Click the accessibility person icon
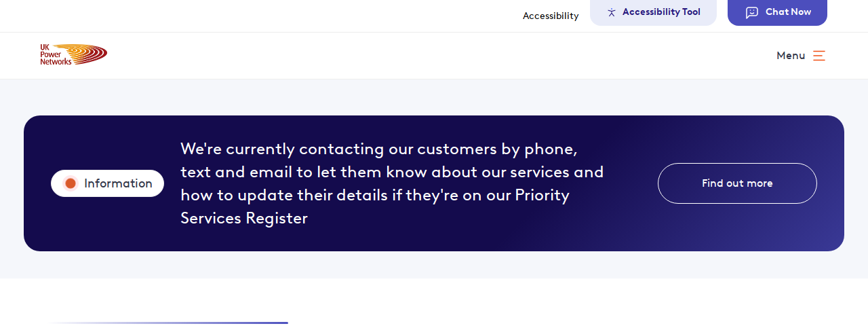 click(x=612, y=12)
